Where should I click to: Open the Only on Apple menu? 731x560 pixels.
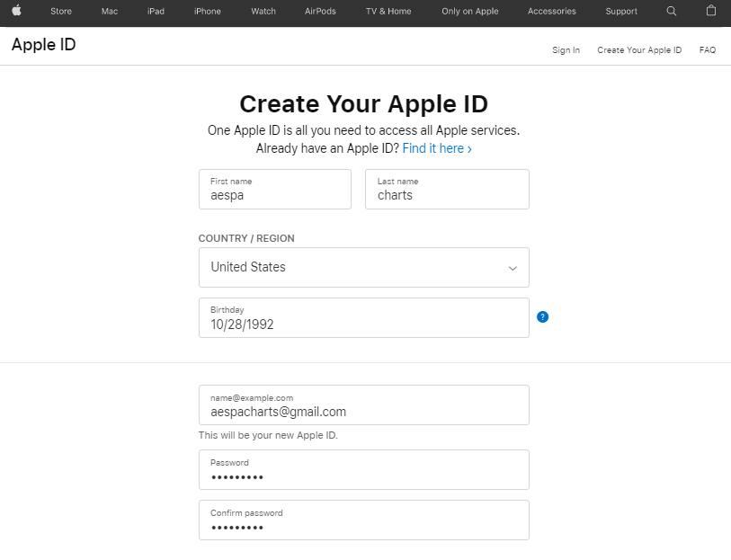[x=470, y=11]
